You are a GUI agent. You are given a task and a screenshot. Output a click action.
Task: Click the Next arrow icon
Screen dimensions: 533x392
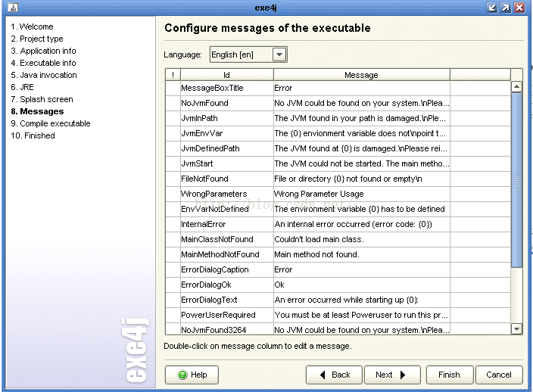(403, 375)
